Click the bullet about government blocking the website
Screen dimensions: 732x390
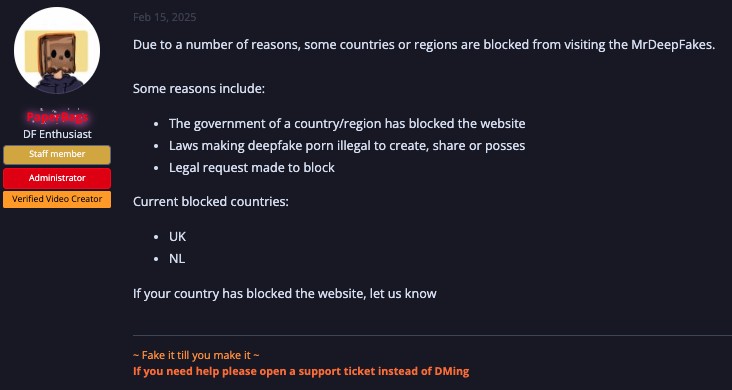347,124
